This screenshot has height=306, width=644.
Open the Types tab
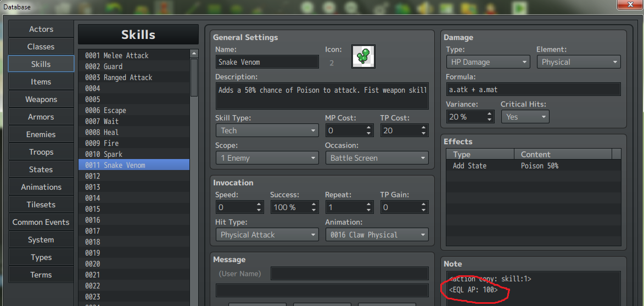pos(41,257)
